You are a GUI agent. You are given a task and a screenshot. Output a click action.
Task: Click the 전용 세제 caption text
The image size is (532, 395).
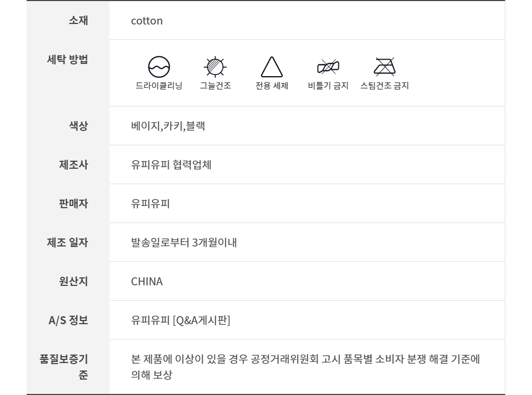[272, 86]
